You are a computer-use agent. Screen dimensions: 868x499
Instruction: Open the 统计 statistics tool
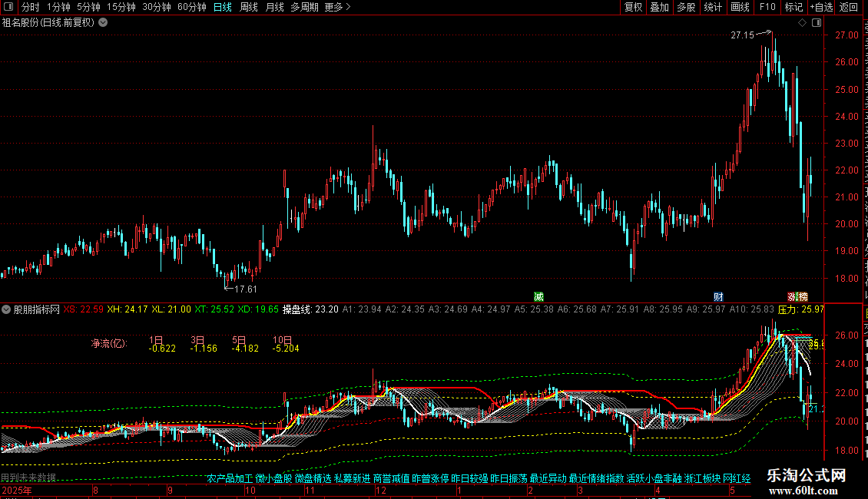coord(713,7)
